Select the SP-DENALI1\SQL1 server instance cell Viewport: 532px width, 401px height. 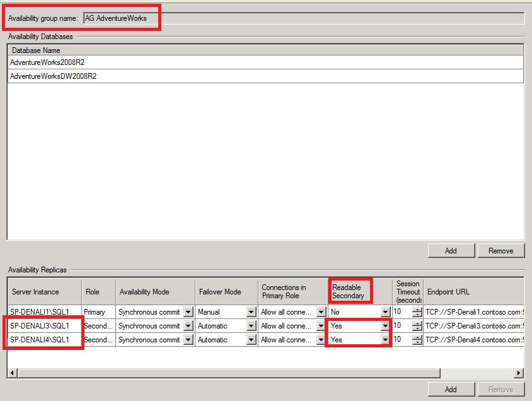coord(45,311)
